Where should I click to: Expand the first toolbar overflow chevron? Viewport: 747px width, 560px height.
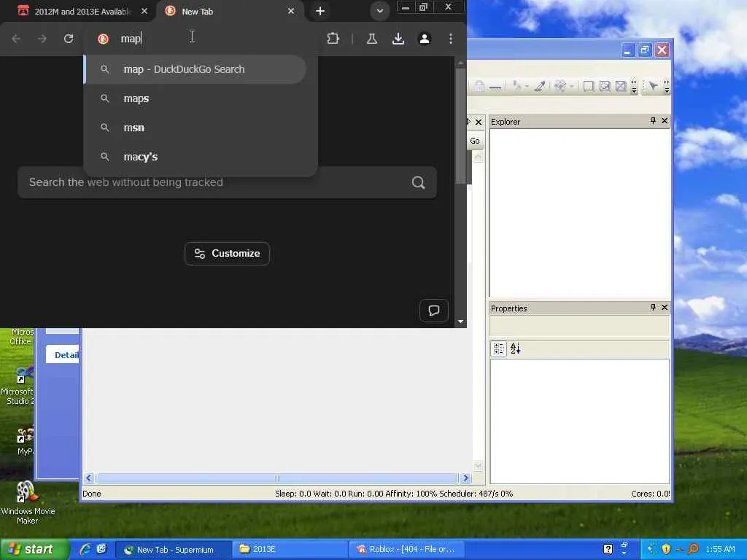(x=634, y=87)
